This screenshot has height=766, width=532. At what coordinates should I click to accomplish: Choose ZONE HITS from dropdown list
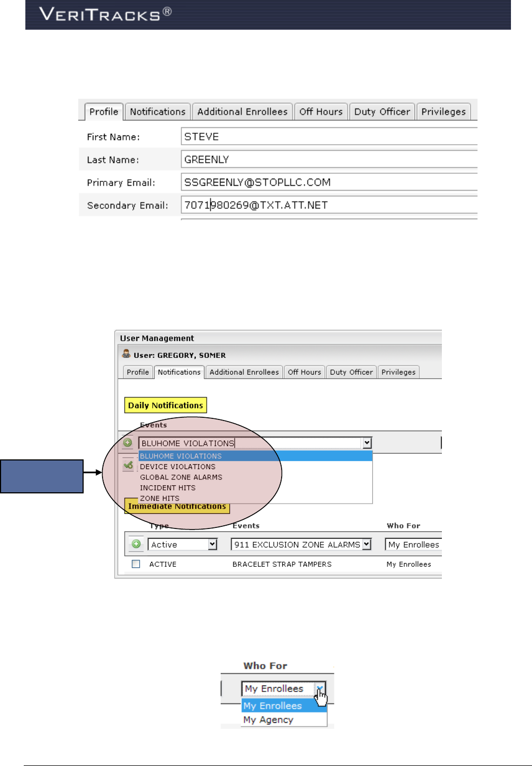click(x=255, y=498)
